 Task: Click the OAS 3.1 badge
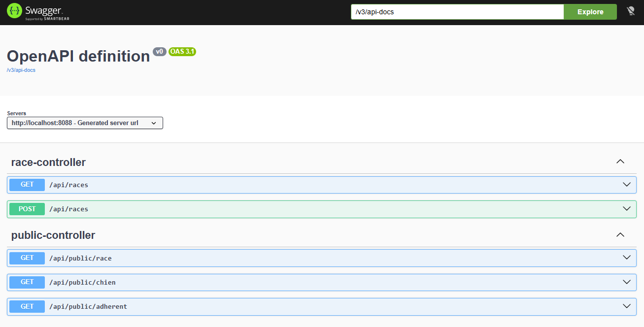click(182, 52)
